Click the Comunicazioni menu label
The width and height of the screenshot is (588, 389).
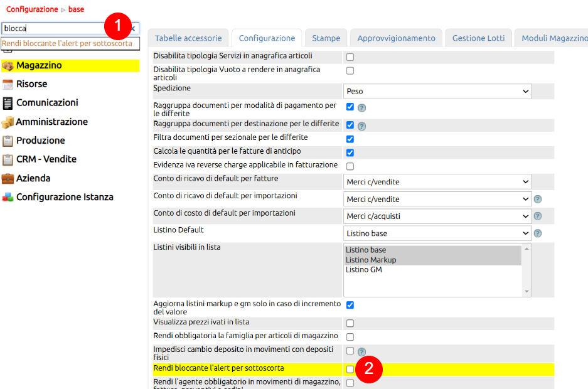(47, 103)
